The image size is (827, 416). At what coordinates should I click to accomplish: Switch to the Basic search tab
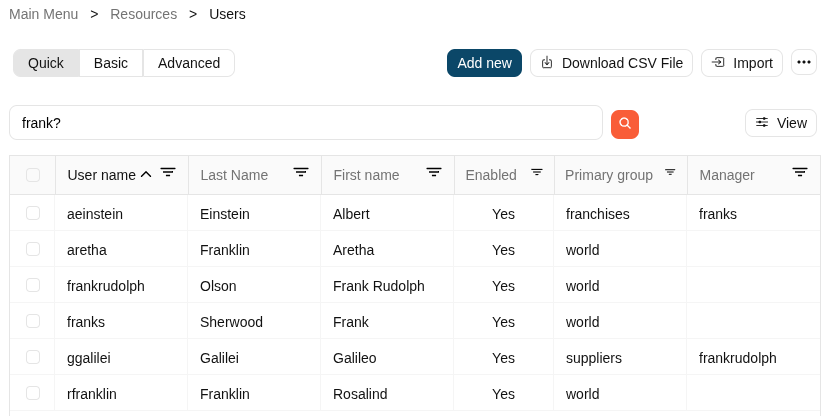(111, 63)
